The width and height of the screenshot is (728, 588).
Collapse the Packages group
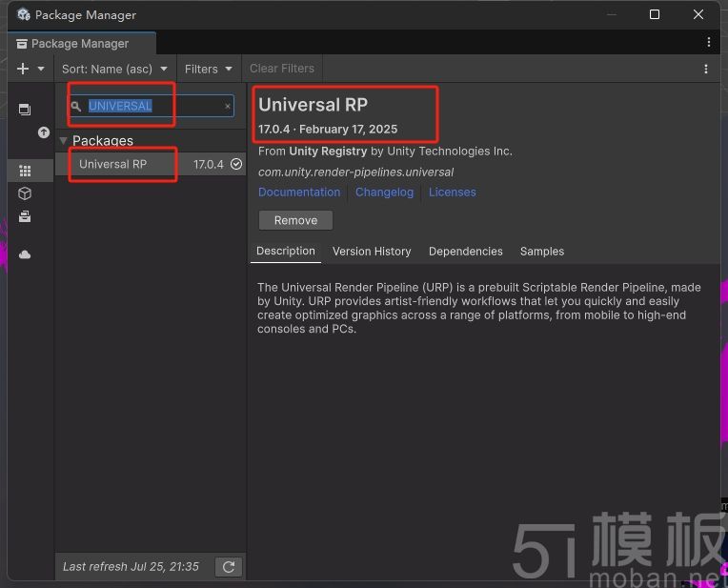(x=63, y=140)
